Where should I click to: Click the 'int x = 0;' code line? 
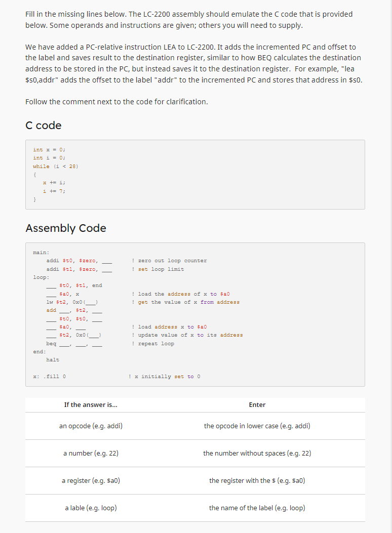coord(49,149)
